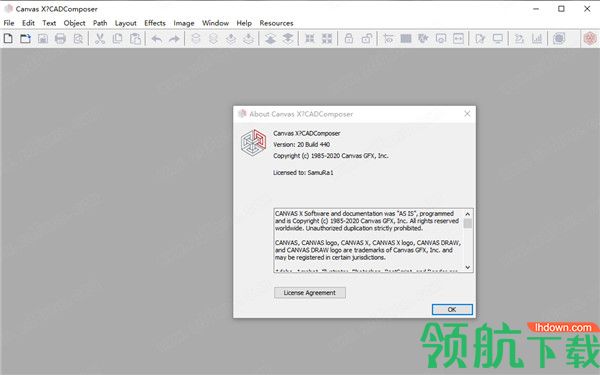Click the Redo arrow icon
Screen dimensions: 600x375
click(x=174, y=38)
